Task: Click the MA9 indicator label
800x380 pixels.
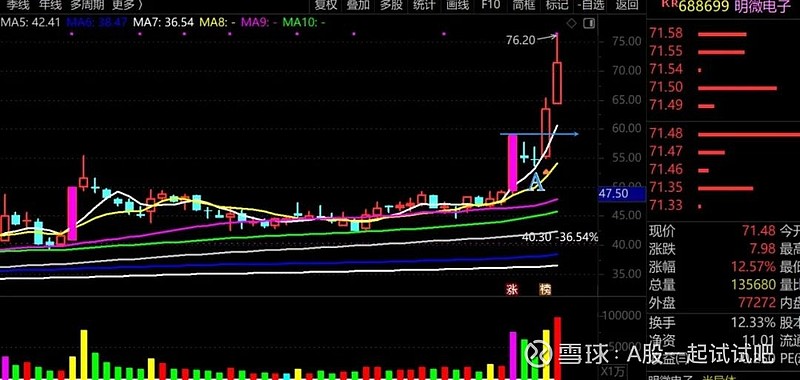Action: (259, 22)
